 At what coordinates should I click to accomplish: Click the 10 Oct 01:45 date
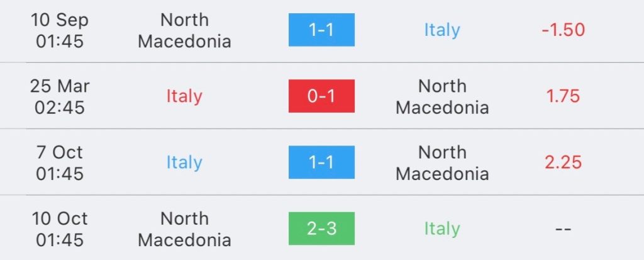[60, 229]
